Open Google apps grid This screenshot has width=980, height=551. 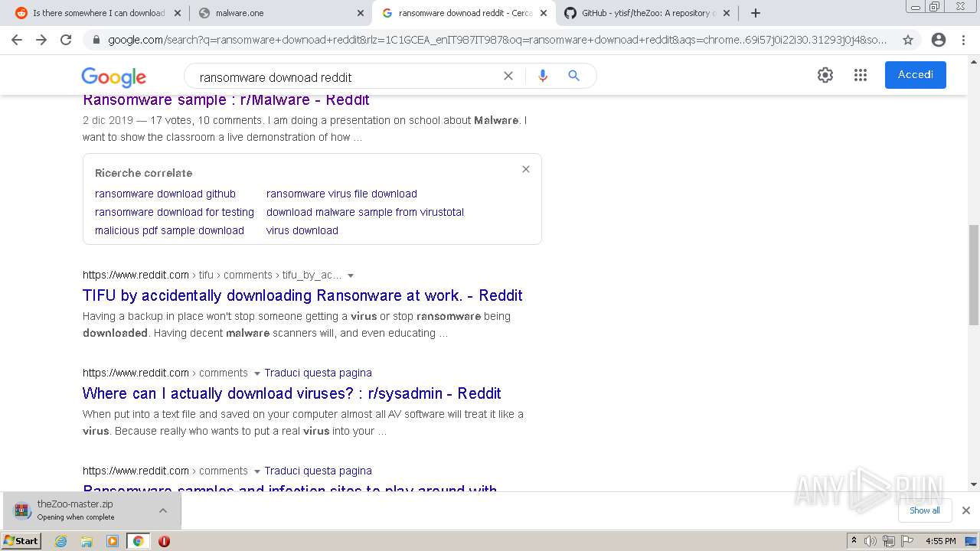(x=861, y=75)
